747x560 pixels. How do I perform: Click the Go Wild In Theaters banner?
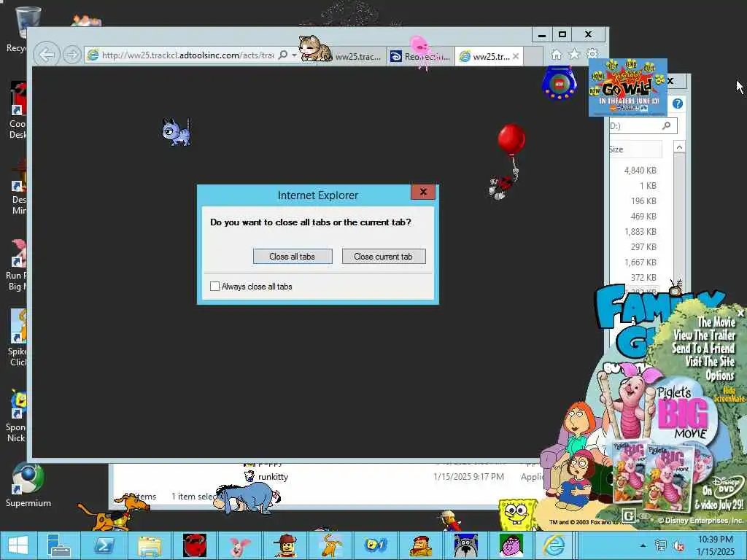pyautogui.click(x=628, y=87)
